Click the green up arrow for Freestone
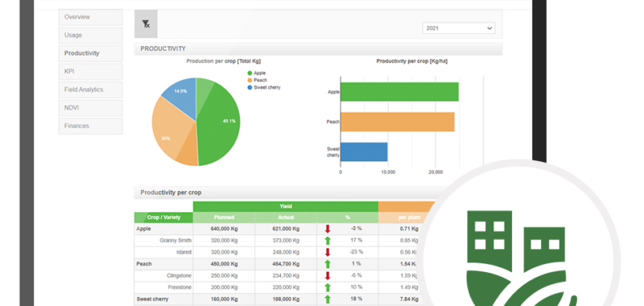644x306 pixels. click(328, 287)
